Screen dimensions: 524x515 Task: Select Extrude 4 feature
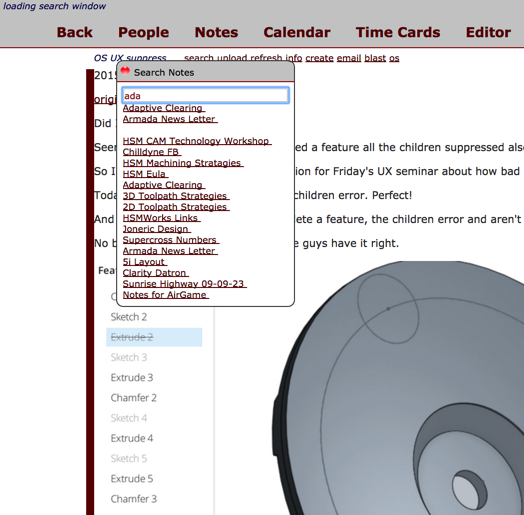(132, 438)
